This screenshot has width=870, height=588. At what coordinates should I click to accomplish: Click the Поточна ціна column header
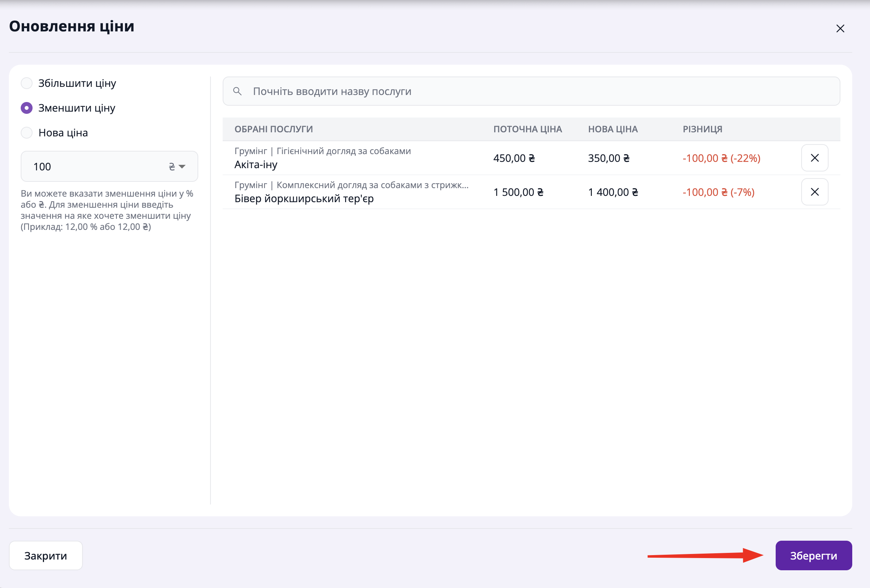[x=527, y=129]
